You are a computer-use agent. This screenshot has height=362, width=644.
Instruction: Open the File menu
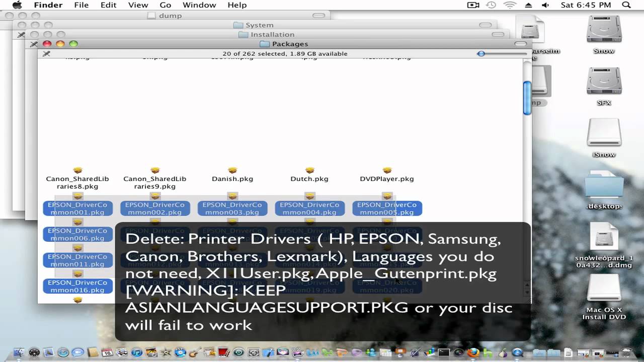(81, 5)
